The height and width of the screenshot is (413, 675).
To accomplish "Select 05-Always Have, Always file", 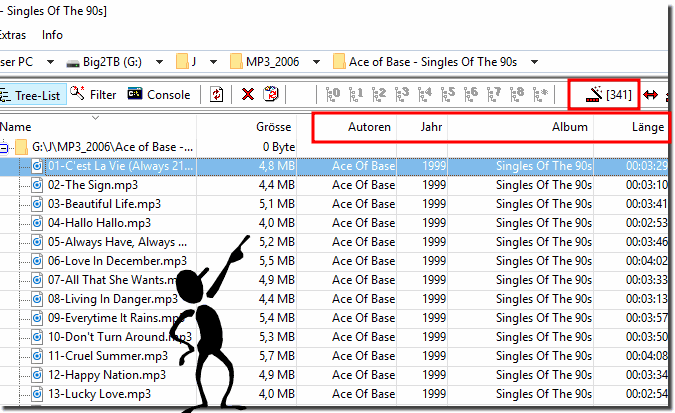I will (117, 242).
